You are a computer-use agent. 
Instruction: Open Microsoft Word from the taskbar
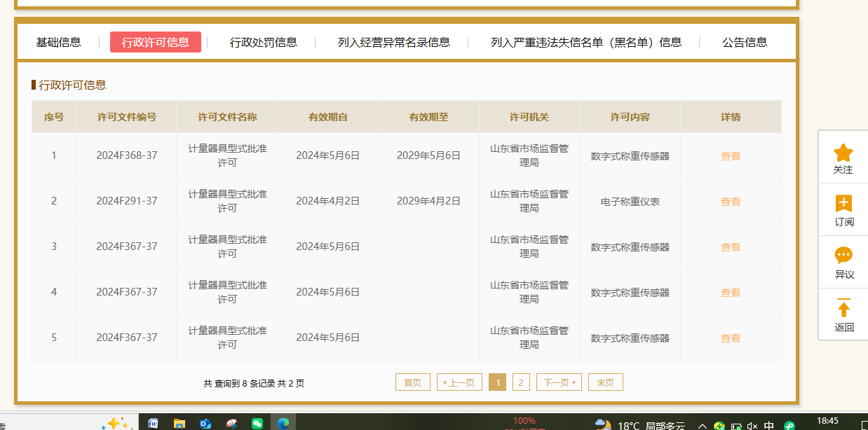tap(153, 423)
